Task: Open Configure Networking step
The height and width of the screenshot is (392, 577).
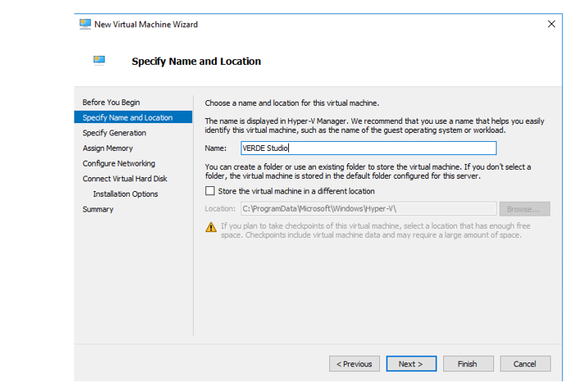Action: point(119,163)
